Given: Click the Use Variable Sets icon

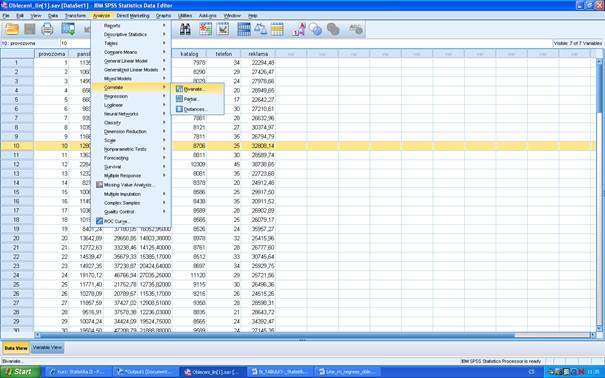Looking at the screenshot, I should (315, 29).
